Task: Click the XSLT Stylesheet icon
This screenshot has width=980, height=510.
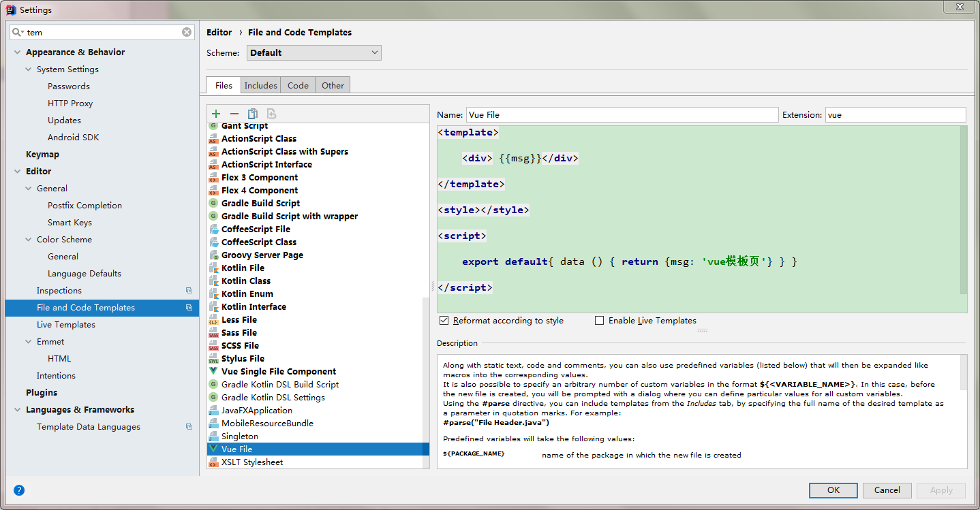Action: 213,462
